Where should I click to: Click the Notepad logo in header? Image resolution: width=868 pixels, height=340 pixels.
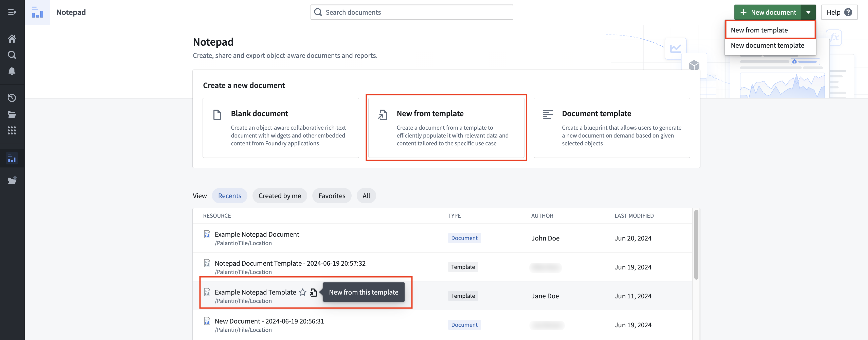coord(38,12)
